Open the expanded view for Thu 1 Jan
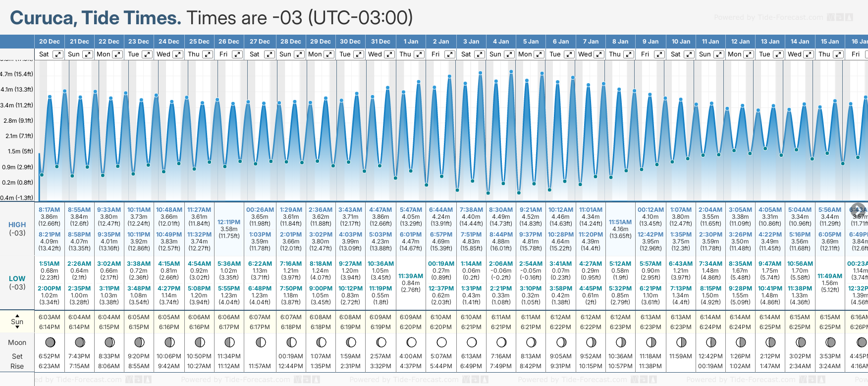The image size is (868, 386). (419, 54)
